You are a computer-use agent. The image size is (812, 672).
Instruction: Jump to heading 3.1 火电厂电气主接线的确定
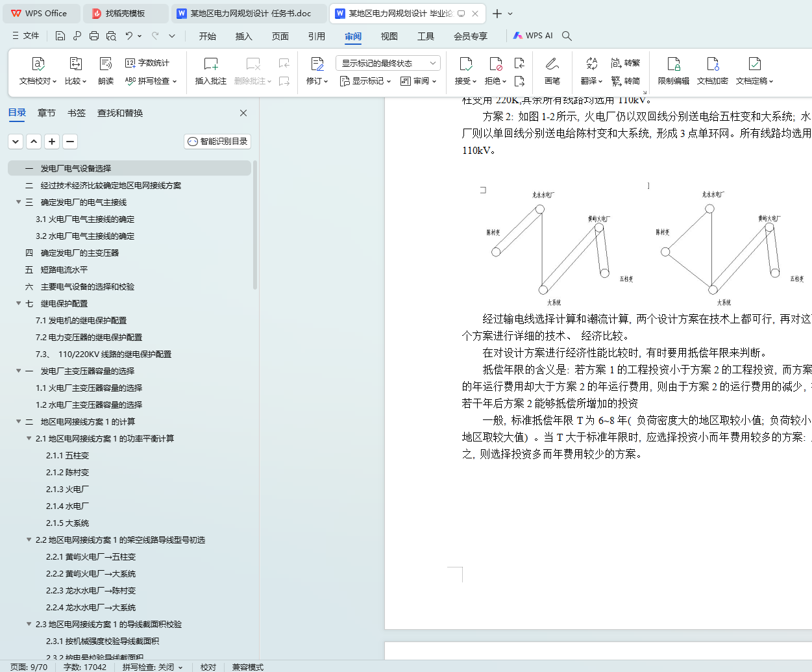(85, 219)
